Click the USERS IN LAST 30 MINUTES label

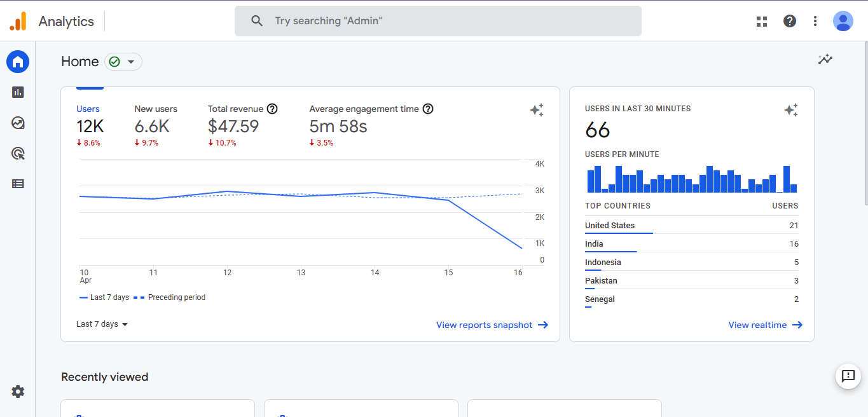point(638,109)
